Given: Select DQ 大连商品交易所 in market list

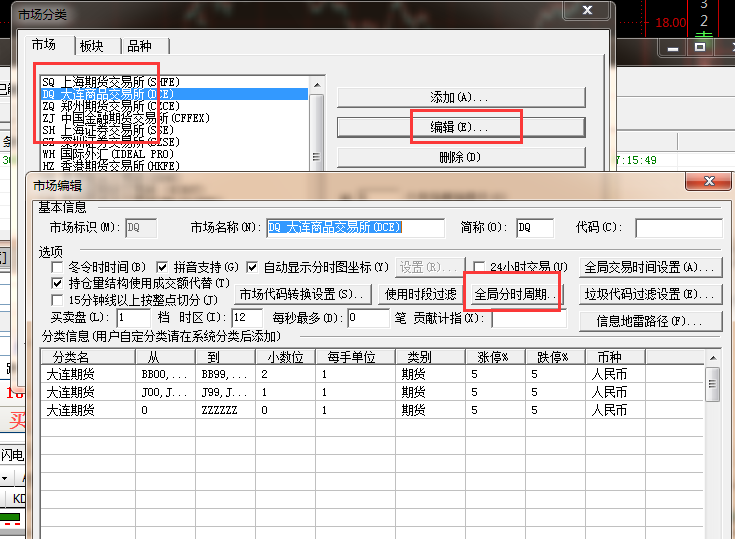Looking at the screenshot, I should [x=174, y=94].
